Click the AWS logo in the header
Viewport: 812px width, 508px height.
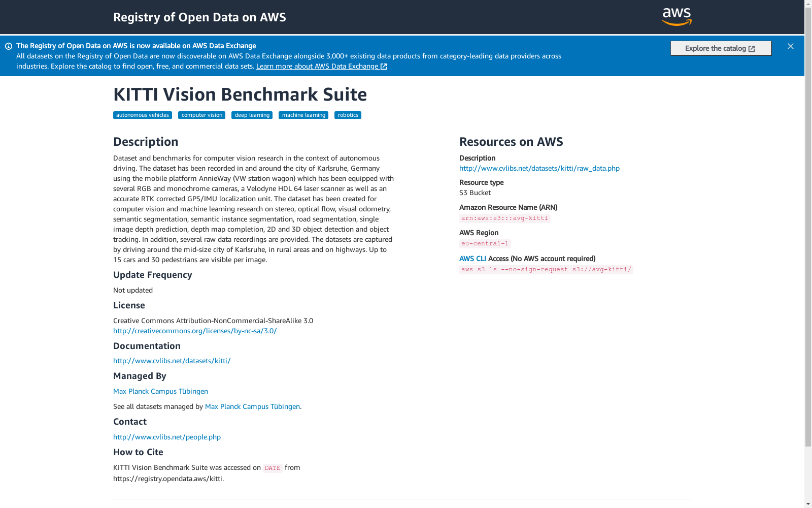point(676,17)
